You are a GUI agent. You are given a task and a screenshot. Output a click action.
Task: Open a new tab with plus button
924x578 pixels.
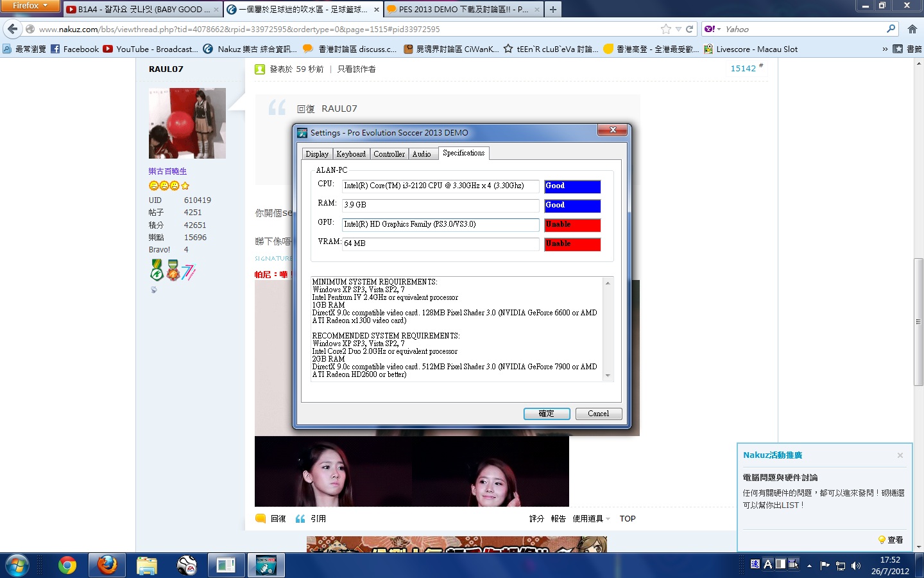(x=553, y=9)
